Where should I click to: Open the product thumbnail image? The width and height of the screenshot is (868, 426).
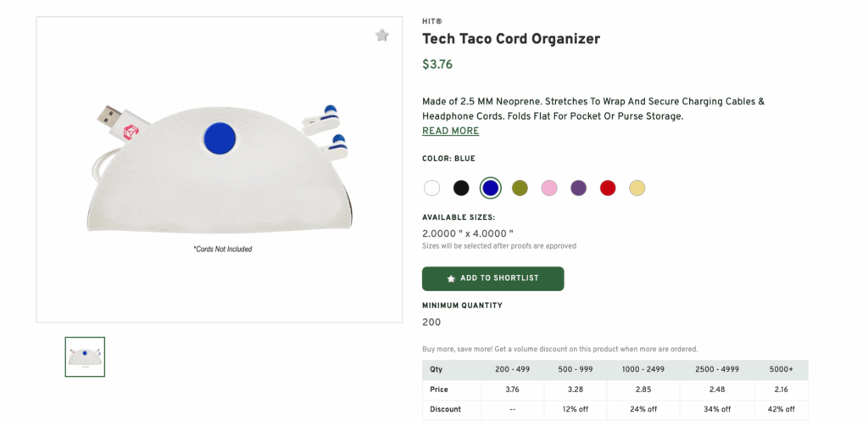[x=85, y=356]
